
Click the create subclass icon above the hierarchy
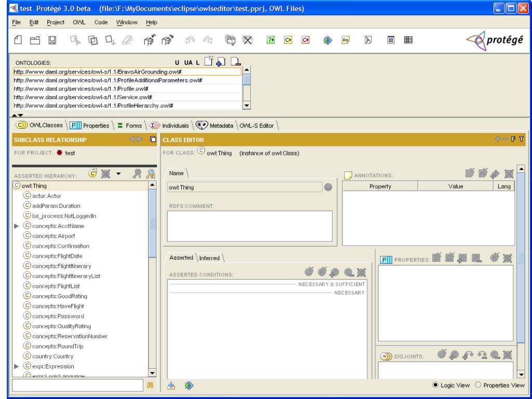pyautogui.click(x=92, y=174)
